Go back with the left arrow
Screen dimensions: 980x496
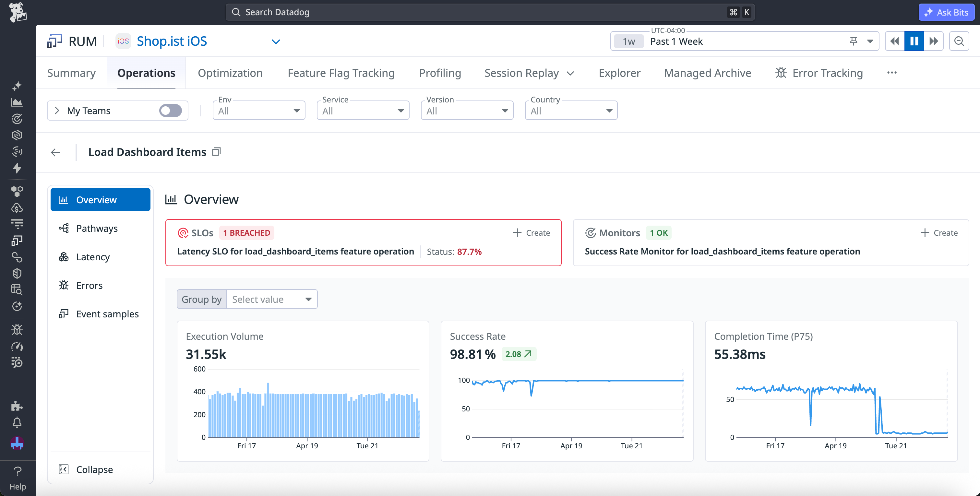[55, 152]
